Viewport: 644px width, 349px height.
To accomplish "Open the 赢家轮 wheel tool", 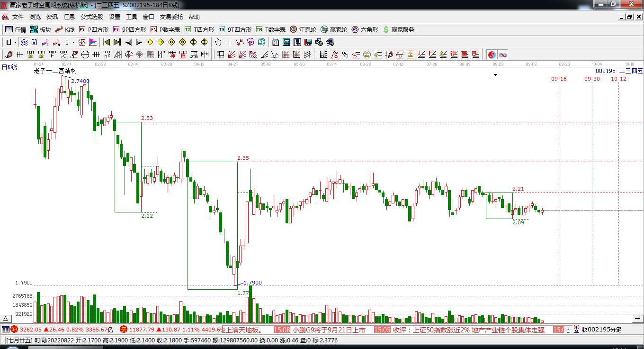I will 334,29.
